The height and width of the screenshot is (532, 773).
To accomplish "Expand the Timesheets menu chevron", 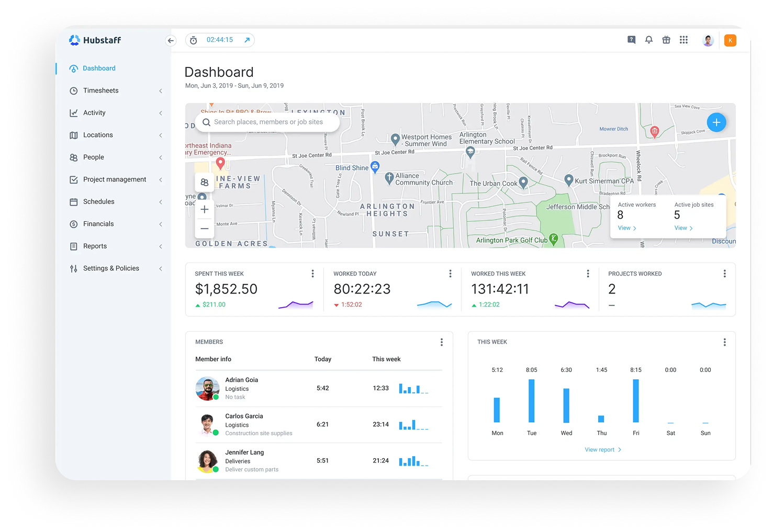I will pos(161,91).
